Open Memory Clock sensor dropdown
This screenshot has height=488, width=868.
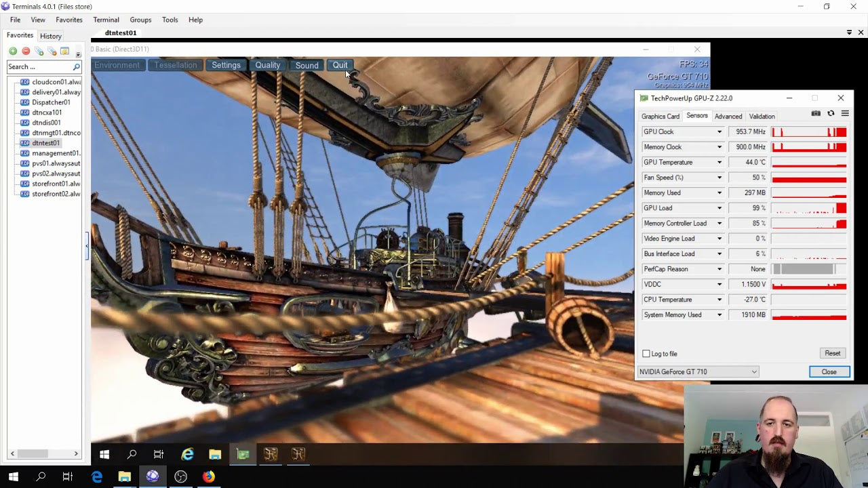click(x=719, y=147)
